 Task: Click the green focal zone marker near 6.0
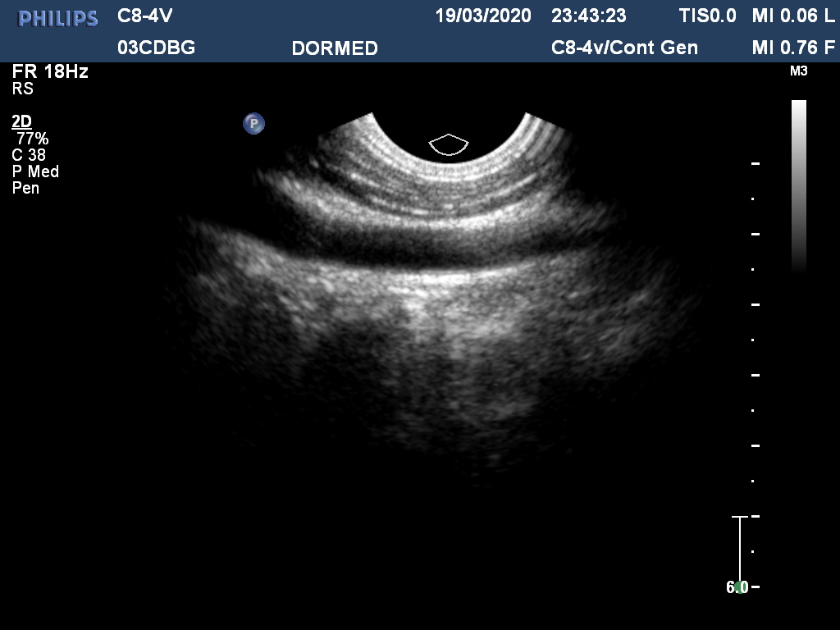[x=741, y=587]
